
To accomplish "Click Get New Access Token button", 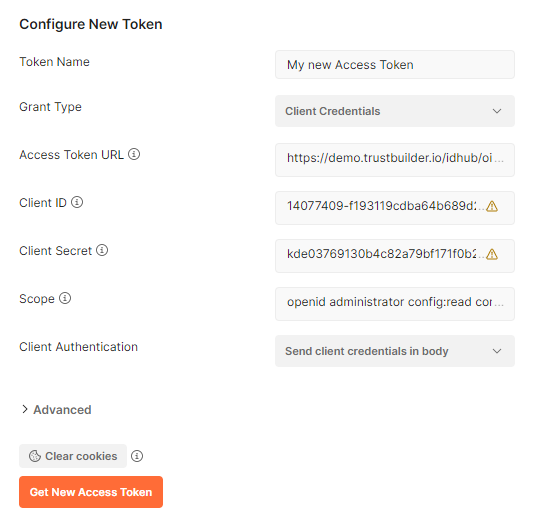I will tap(91, 492).
